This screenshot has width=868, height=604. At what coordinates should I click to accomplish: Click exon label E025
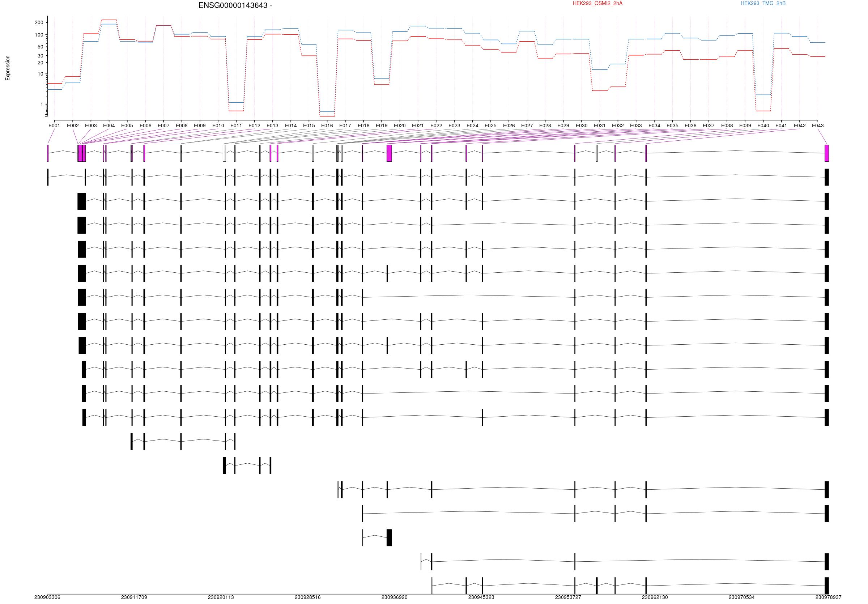(x=491, y=126)
